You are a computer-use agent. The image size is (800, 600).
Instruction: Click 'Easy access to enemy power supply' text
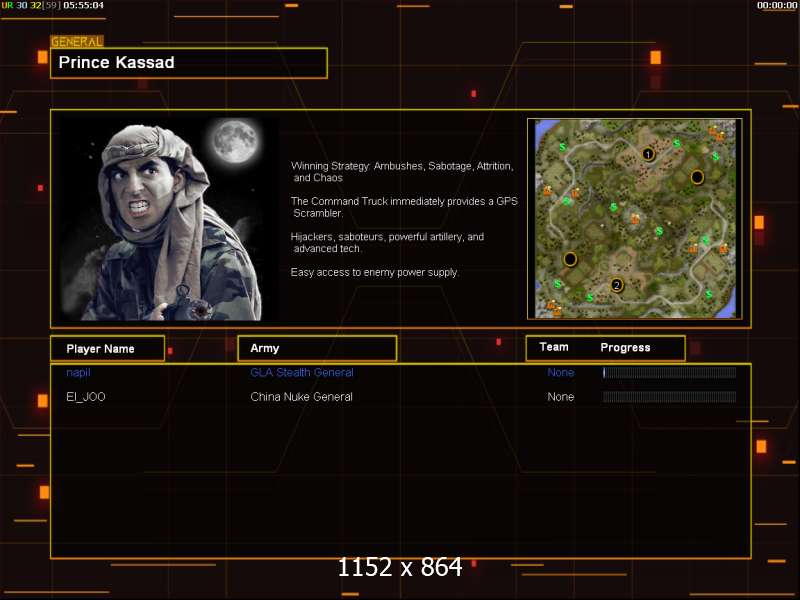click(x=374, y=272)
